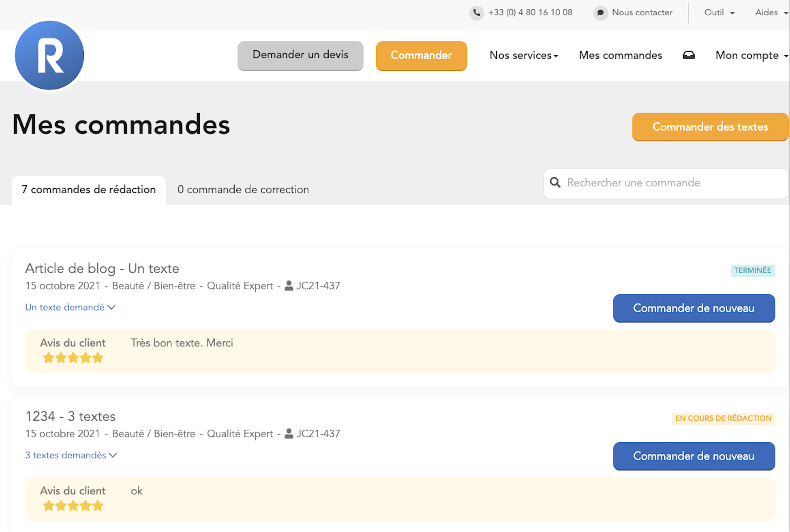The image size is (790, 532).
Task: Open the Outil dropdown
Action: pos(719,12)
